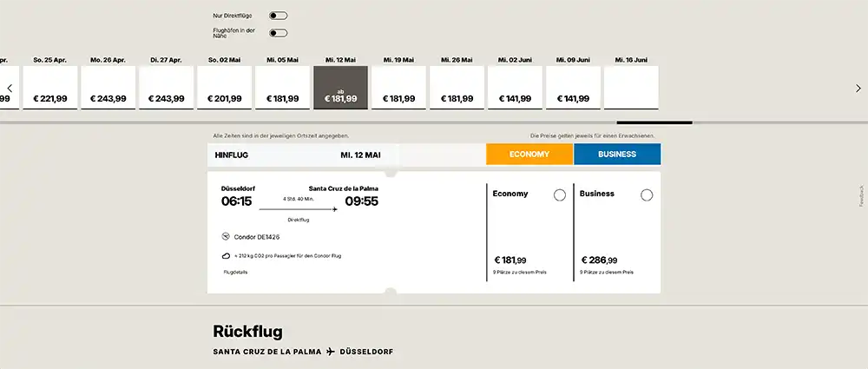Switch to the ECONOMY tab

[529, 154]
